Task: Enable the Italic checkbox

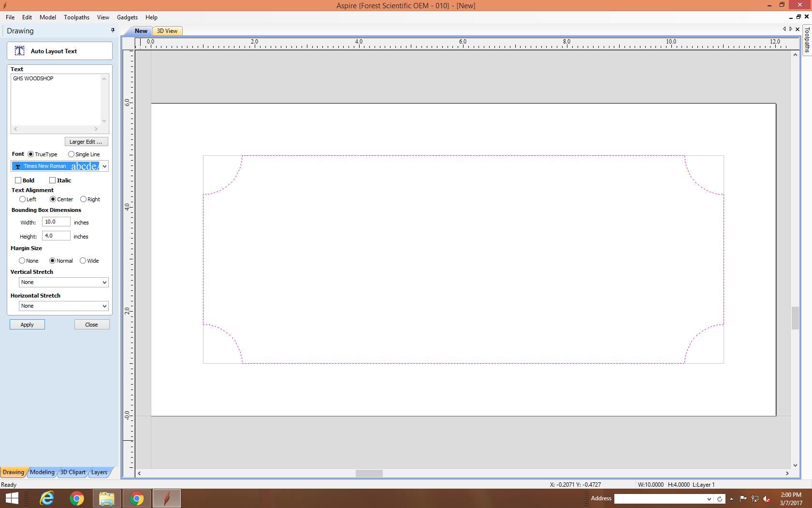Action: tap(52, 180)
